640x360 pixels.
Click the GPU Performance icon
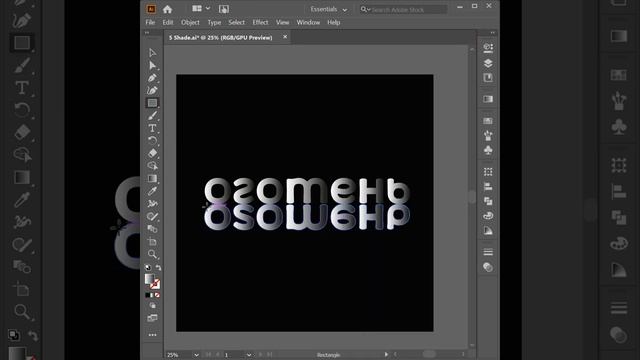tap(224, 9)
